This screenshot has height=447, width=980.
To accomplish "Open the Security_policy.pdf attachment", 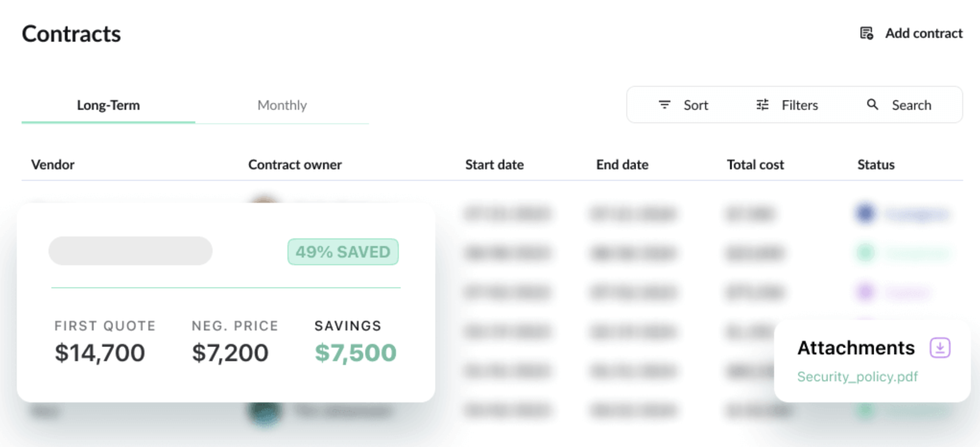I will 857,376.
